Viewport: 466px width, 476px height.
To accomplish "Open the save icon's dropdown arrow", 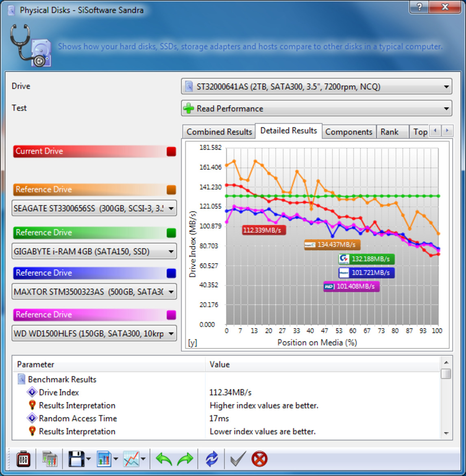I will [88, 459].
